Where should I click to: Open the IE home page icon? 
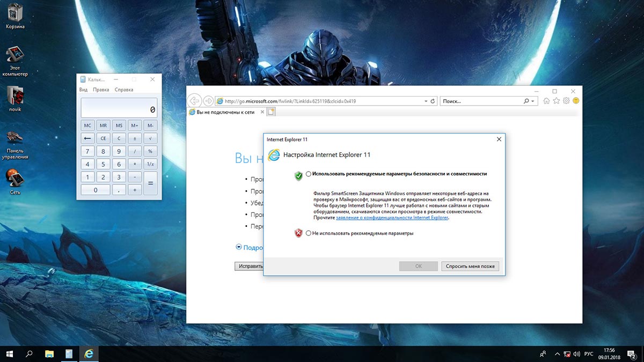546,101
